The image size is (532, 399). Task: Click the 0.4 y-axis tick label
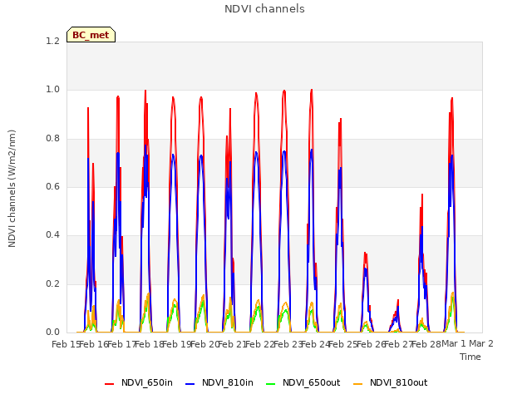(x=52, y=235)
